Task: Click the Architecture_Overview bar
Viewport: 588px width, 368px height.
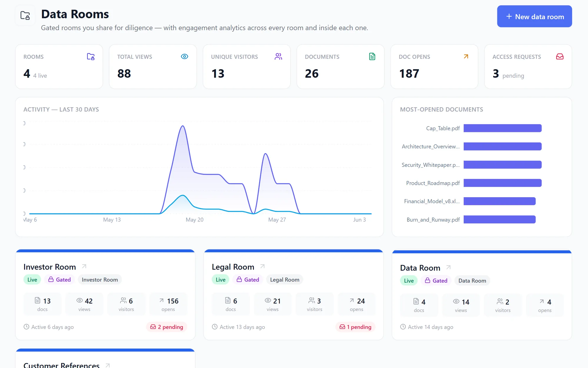Action: pos(503,146)
